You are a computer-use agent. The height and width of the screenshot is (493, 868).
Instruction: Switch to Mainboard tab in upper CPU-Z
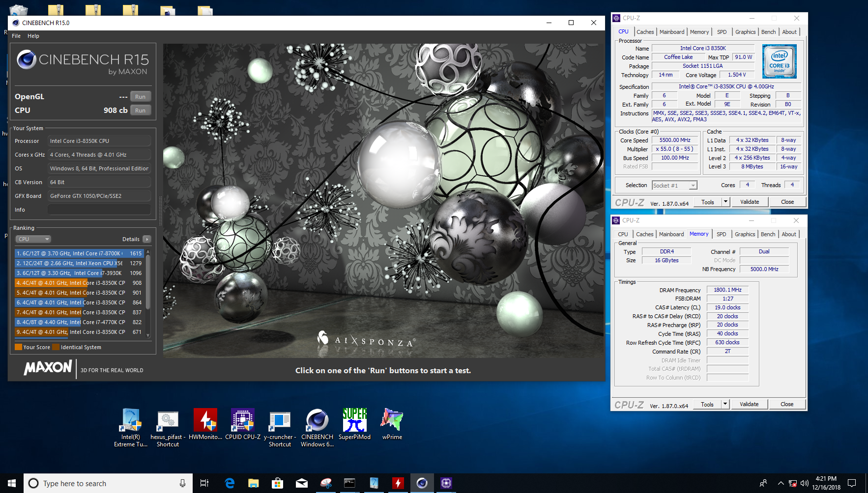671,32
